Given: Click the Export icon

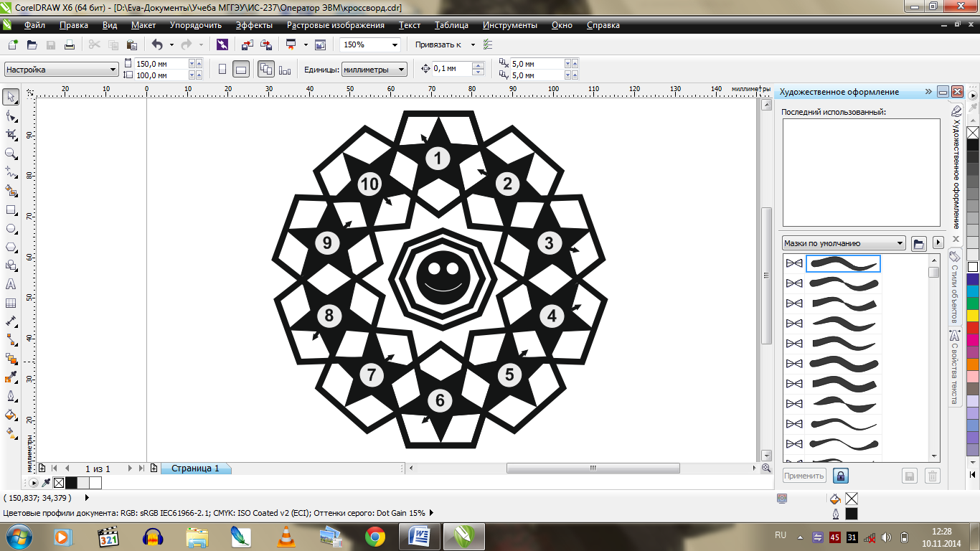Looking at the screenshot, I should click(x=266, y=44).
